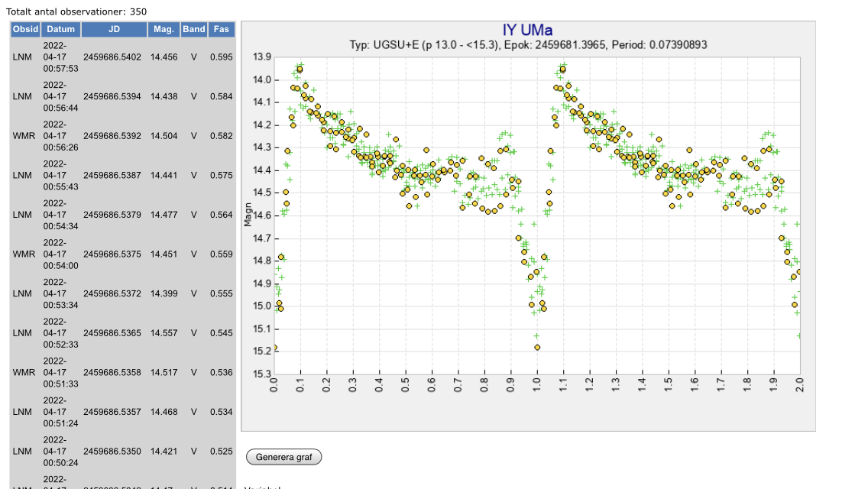Click the deepest eclipse data point at phase 1.0
868x489 pixels.
point(537,347)
